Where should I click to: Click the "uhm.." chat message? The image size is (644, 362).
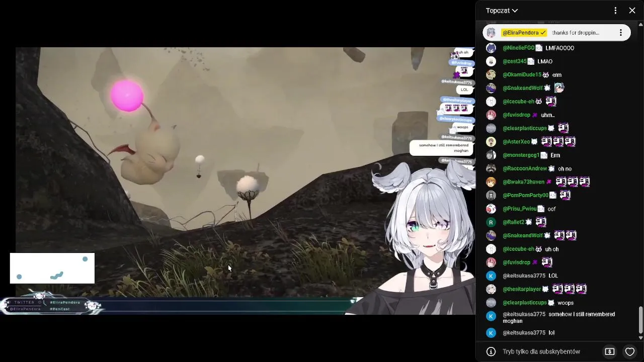pos(547,115)
